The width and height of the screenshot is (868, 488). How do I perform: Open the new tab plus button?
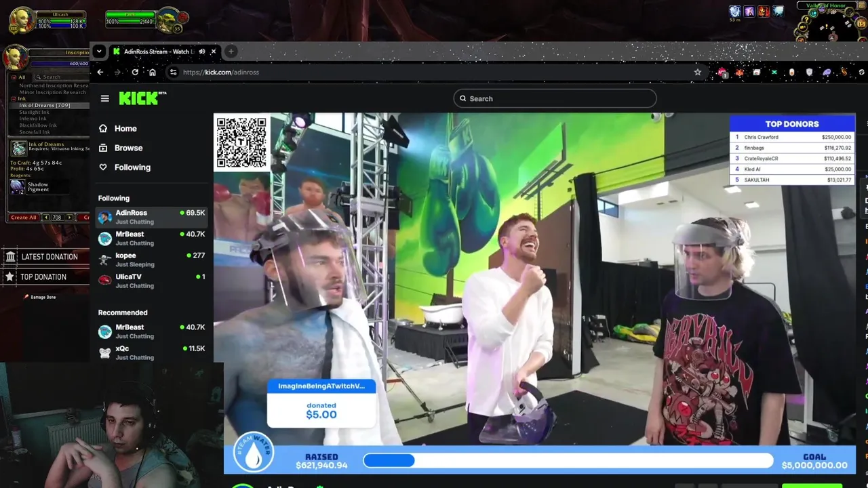pyautogui.click(x=231, y=52)
